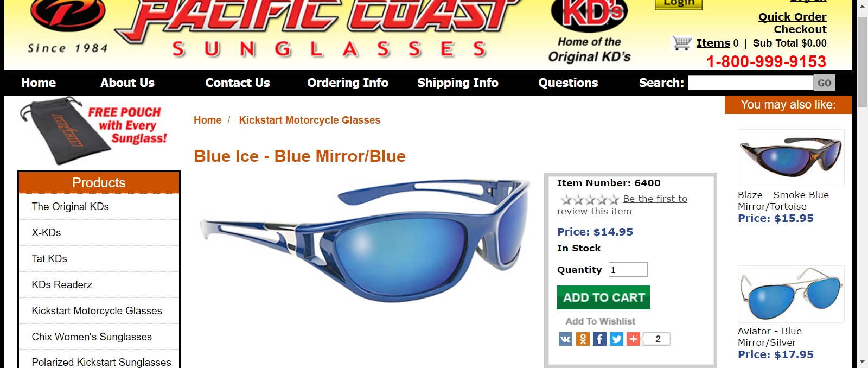Screen dimensions: 868x368
Task: Open About Us navigation menu item
Action: (x=127, y=83)
